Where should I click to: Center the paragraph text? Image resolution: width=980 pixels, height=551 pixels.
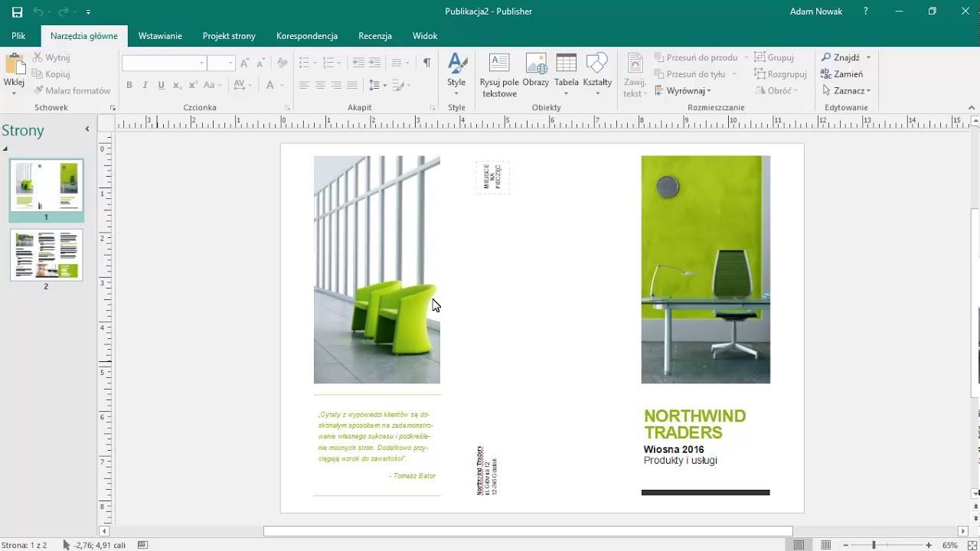pyautogui.click(x=320, y=85)
